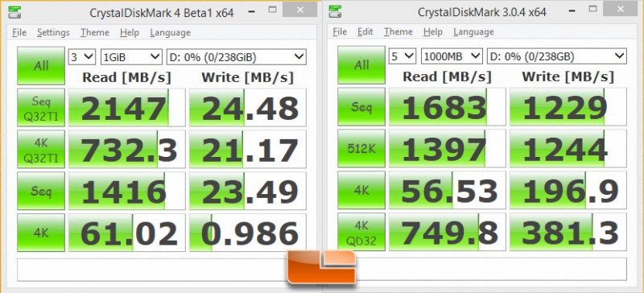Open Help menu in CrystalDiskMark 4 window
This screenshot has width=644, height=293.
click(x=130, y=32)
